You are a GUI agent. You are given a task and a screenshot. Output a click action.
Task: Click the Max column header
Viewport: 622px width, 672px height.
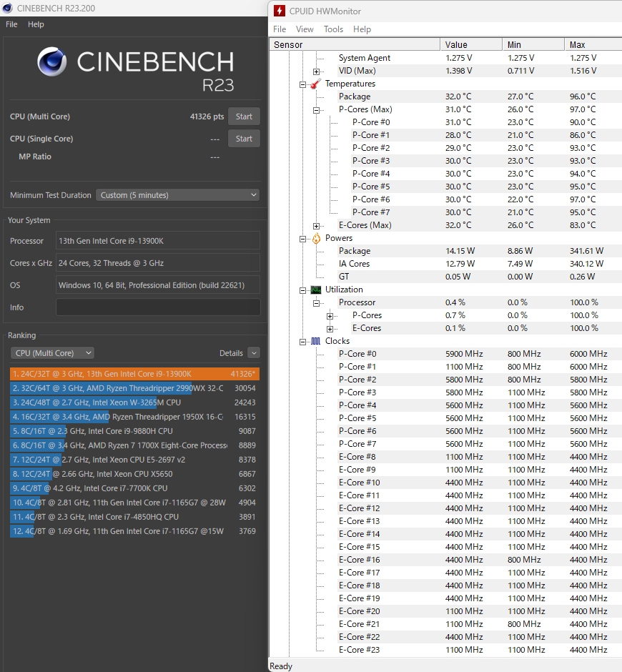pyautogui.click(x=593, y=44)
